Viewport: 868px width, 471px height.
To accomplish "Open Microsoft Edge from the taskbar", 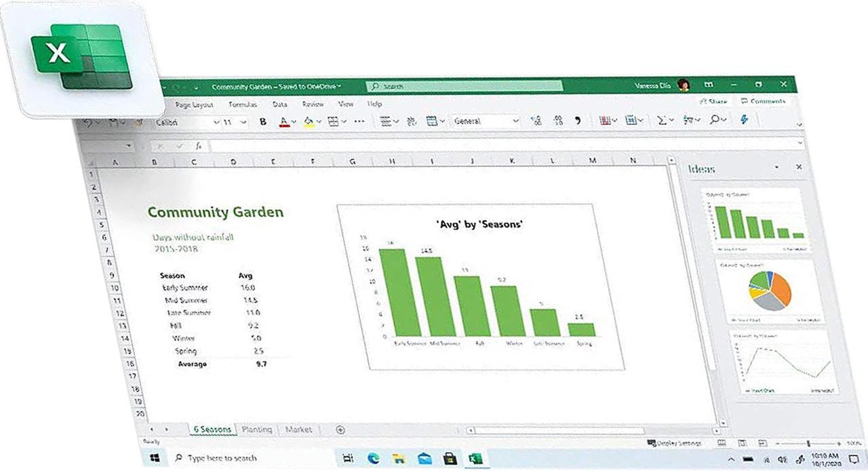I will (373, 458).
